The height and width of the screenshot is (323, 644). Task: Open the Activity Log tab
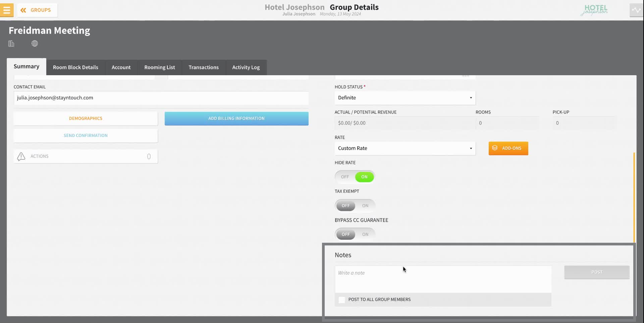coord(246,67)
